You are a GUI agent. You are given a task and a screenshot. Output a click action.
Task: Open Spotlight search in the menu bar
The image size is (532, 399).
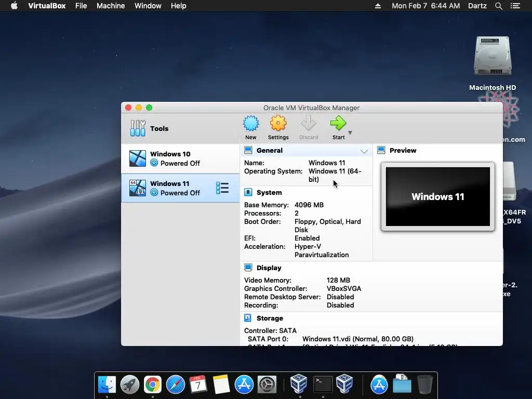pos(498,6)
